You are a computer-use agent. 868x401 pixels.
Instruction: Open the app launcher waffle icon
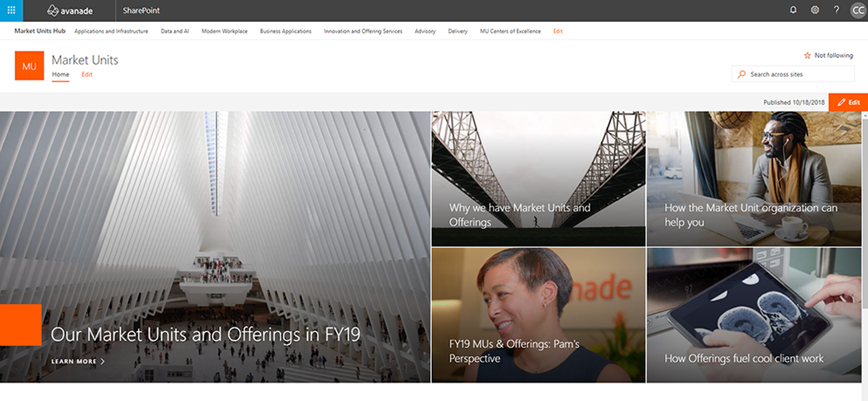click(10, 10)
